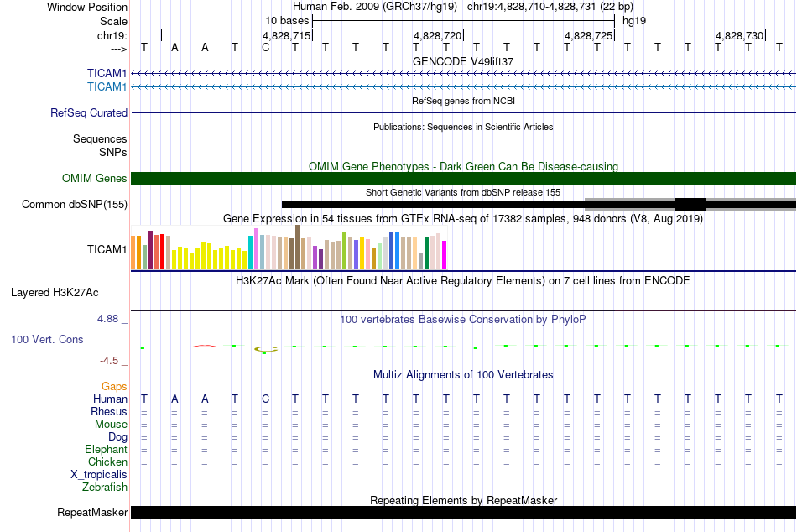The height and width of the screenshot is (532, 797).
Task: Click the 4,828,730 position label
Action: point(740,35)
